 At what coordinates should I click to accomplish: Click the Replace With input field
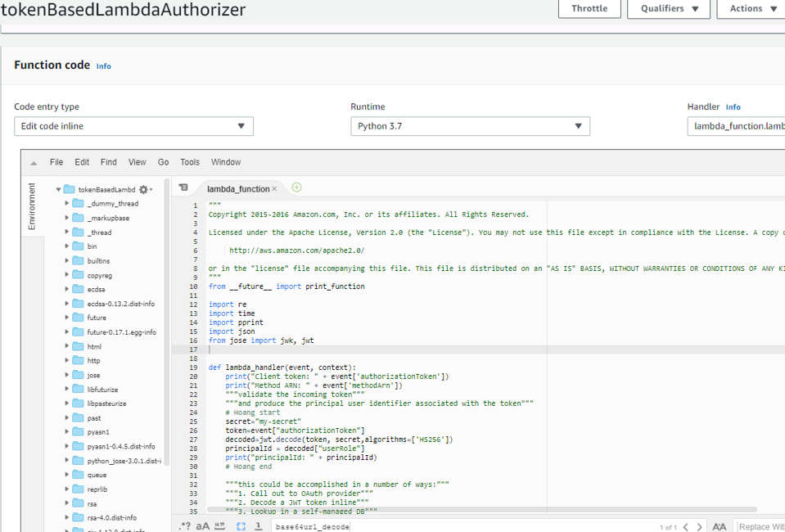tap(760, 526)
